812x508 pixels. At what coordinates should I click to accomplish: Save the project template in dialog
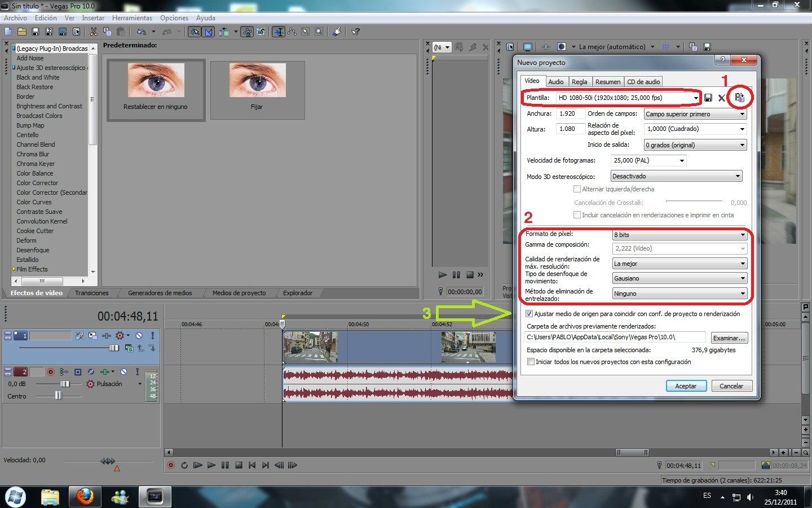708,98
